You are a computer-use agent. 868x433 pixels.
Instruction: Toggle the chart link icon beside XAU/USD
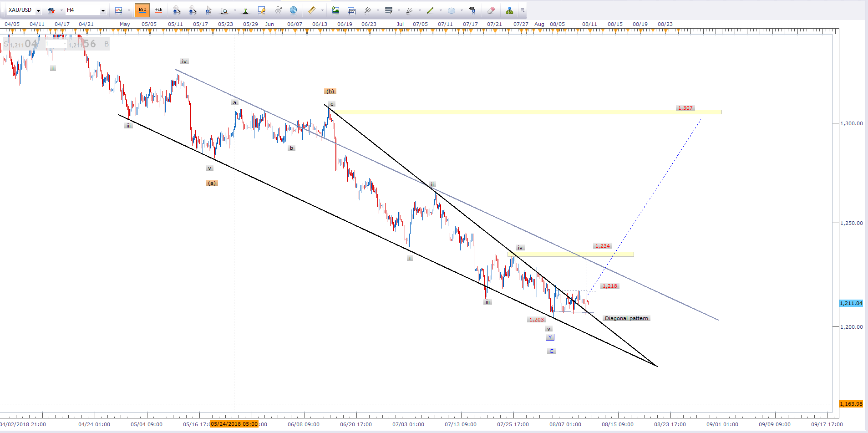(x=51, y=10)
